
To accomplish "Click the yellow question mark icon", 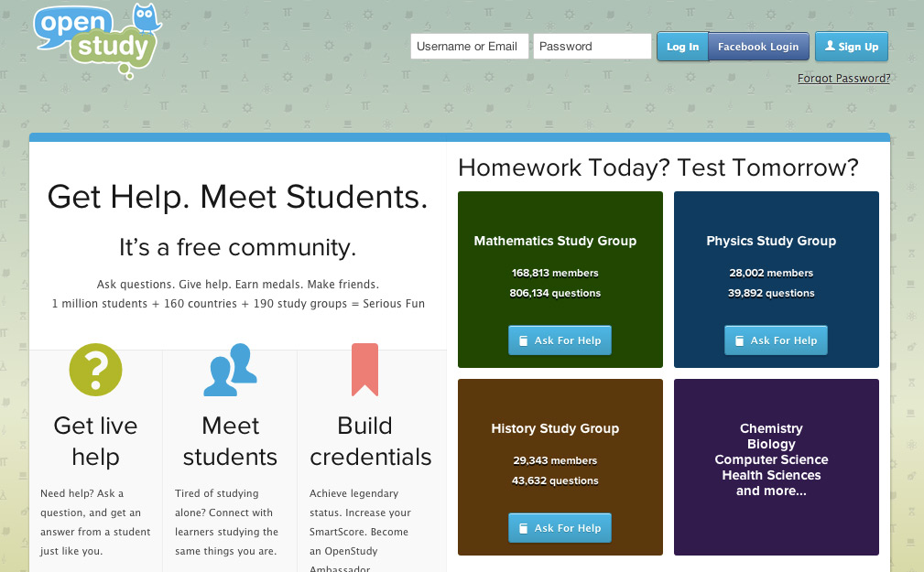I will coord(95,370).
